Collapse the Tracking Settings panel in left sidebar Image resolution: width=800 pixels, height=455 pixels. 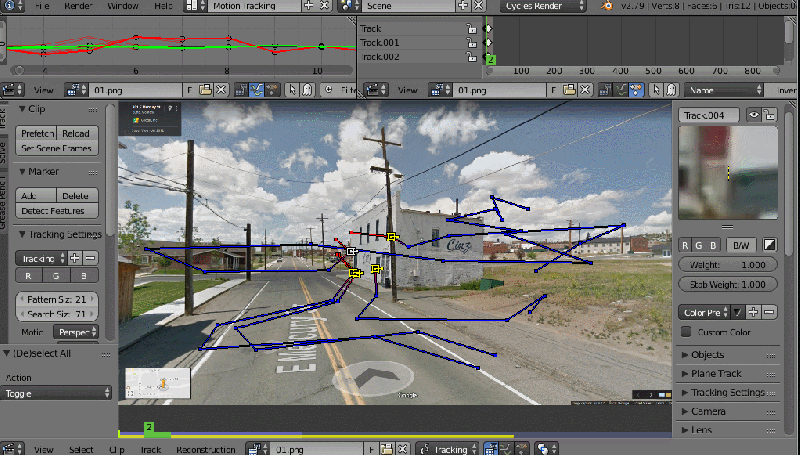point(22,234)
